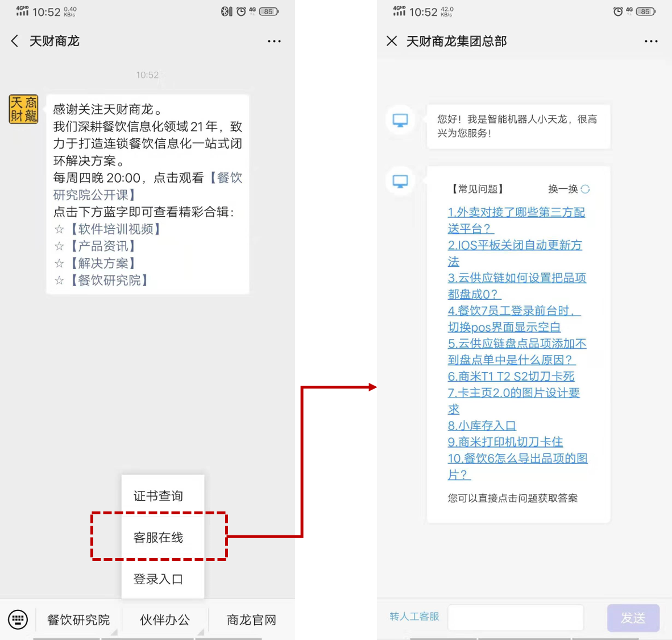The height and width of the screenshot is (640, 672).
Task: Tap the back arrow beside 天财商龙
Action: pyautogui.click(x=15, y=41)
